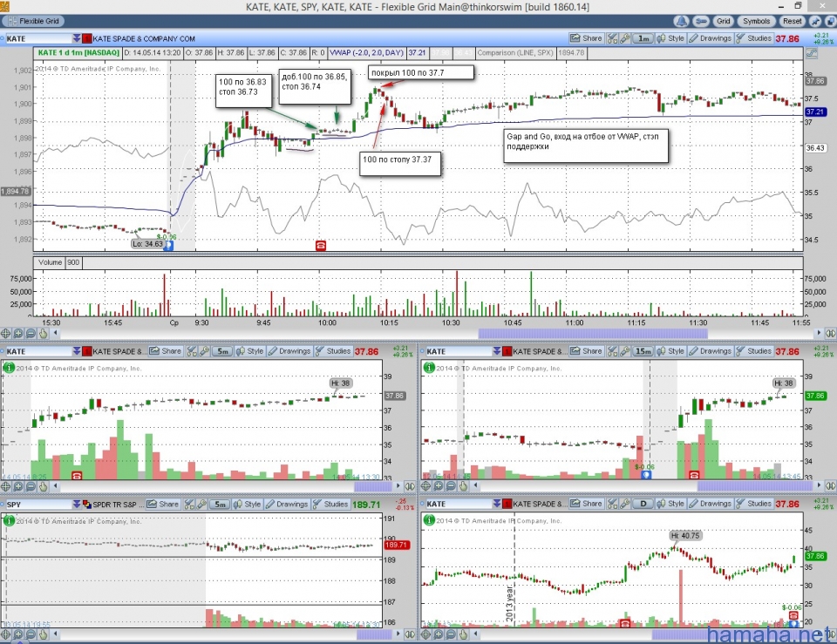Open wrench settings icon in 1m chart toolbar

coord(624,38)
